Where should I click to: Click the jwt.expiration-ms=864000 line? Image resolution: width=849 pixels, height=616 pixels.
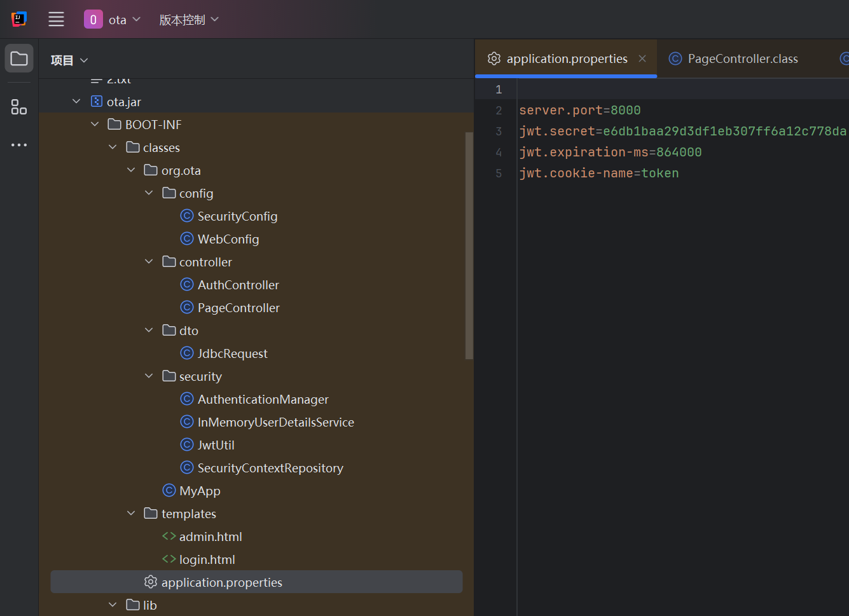pyautogui.click(x=610, y=152)
